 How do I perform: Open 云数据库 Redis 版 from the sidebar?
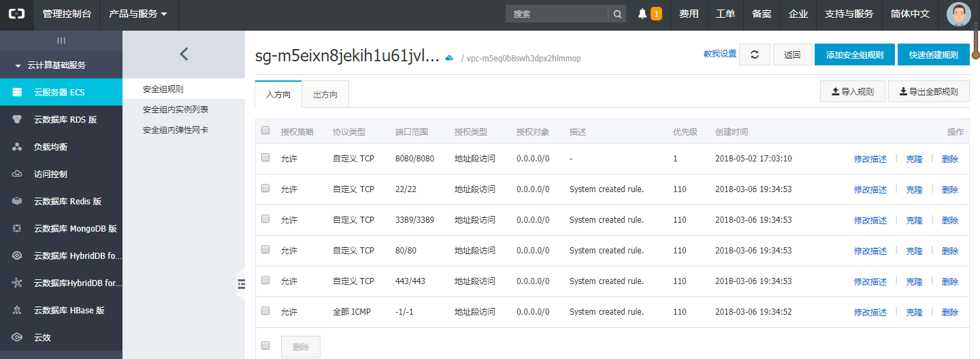point(67,201)
